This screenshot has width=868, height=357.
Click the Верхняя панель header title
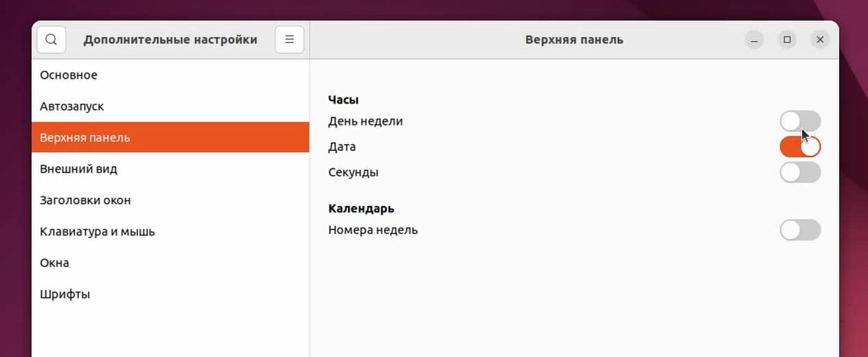[x=574, y=40]
